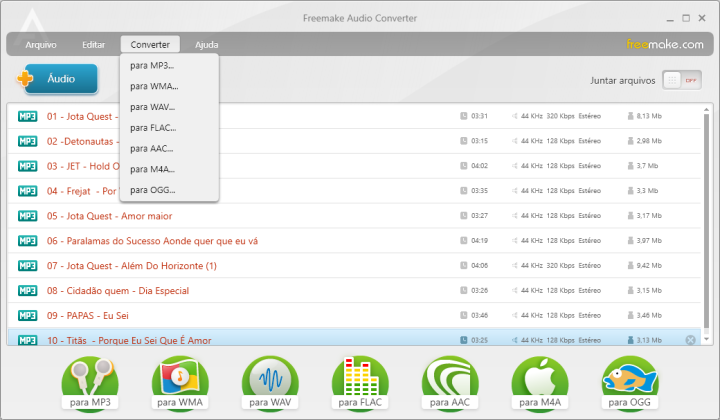Click clock icon beside duration 04:19
Screen dimensions: 720x420
point(464,240)
